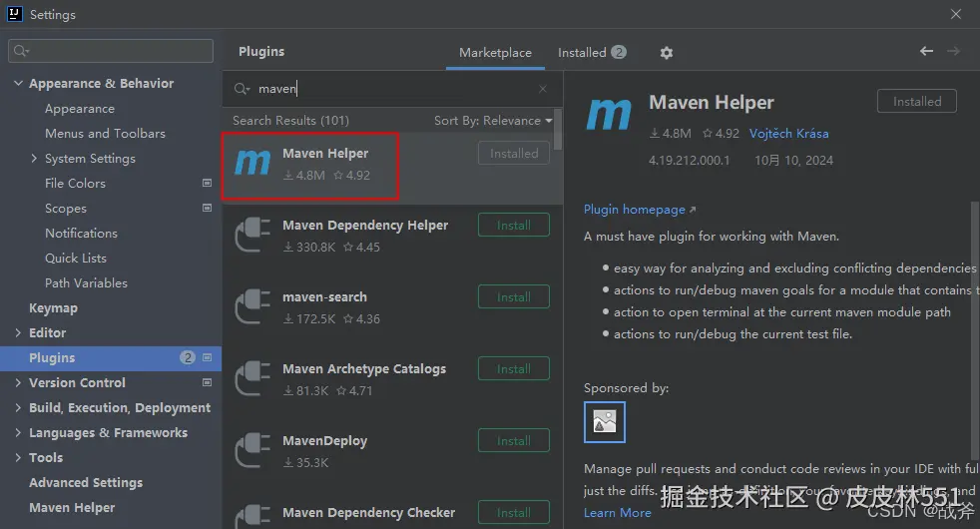
Task: Expand Build, Execution, Deployment section
Action: point(18,407)
